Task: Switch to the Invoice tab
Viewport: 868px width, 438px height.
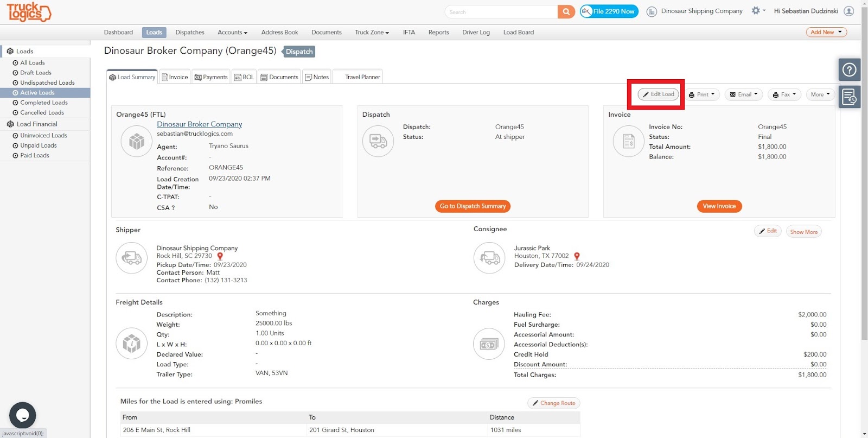Action: point(175,77)
